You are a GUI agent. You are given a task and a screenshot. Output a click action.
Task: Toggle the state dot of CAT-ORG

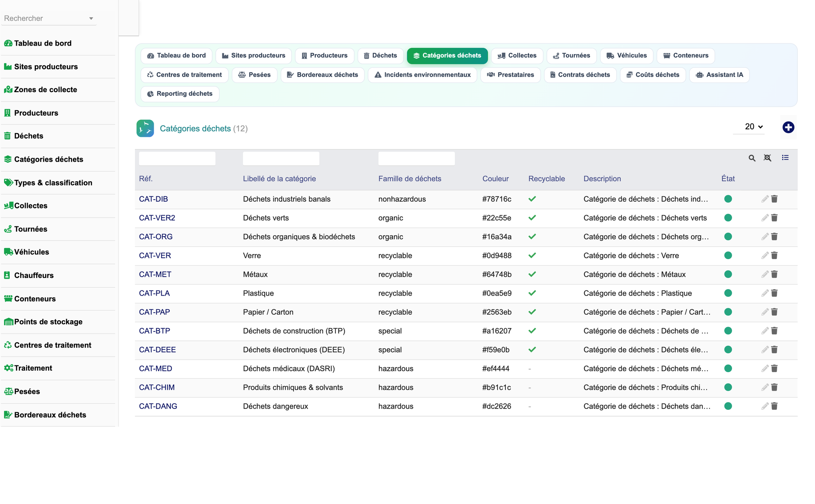(728, 237)
